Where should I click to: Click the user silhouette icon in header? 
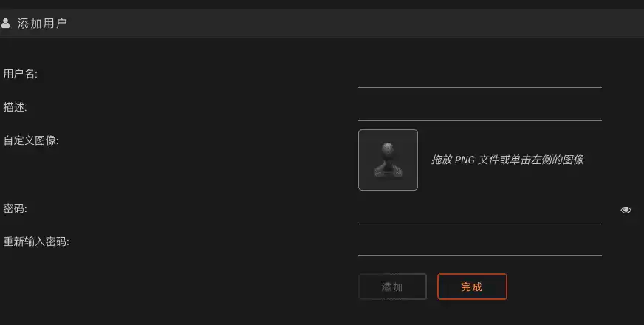pyautogui.click(x=5, y=24)
